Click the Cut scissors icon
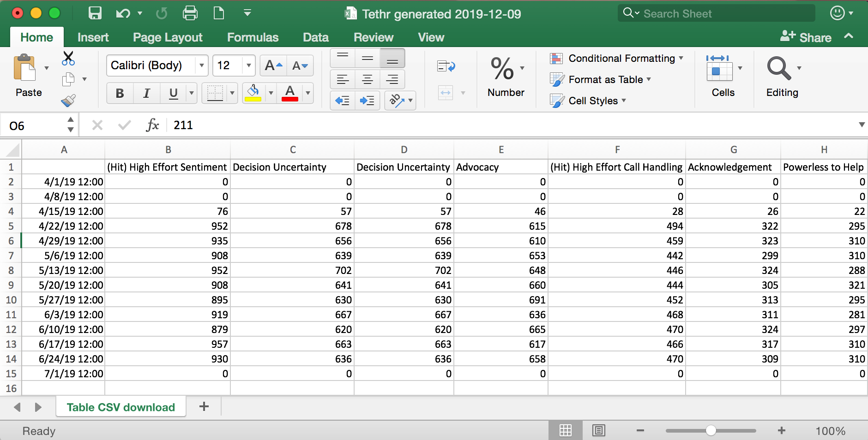Viewport: 868px width, 440px height. click(68, 58)
